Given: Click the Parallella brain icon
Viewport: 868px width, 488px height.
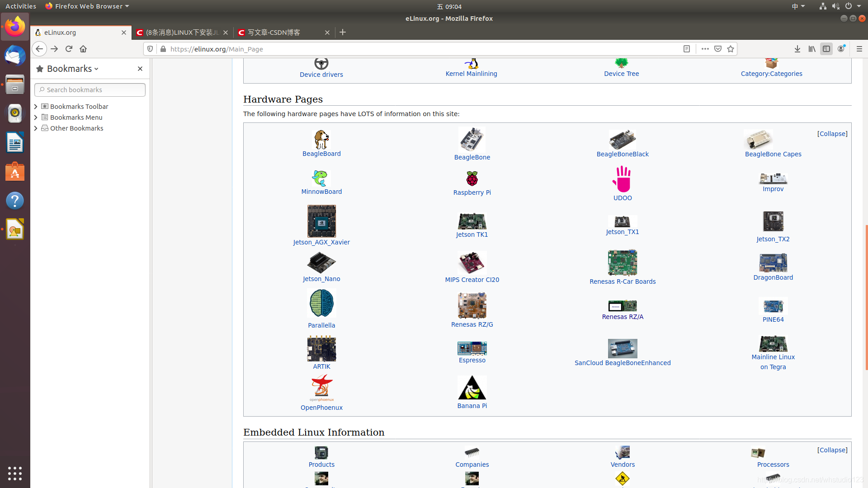Looking at the screenshot, I should pyautogui.click(x=321, y=303).
